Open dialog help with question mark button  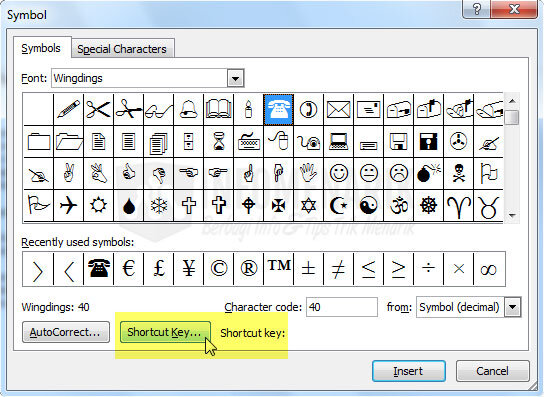[477, 9]
